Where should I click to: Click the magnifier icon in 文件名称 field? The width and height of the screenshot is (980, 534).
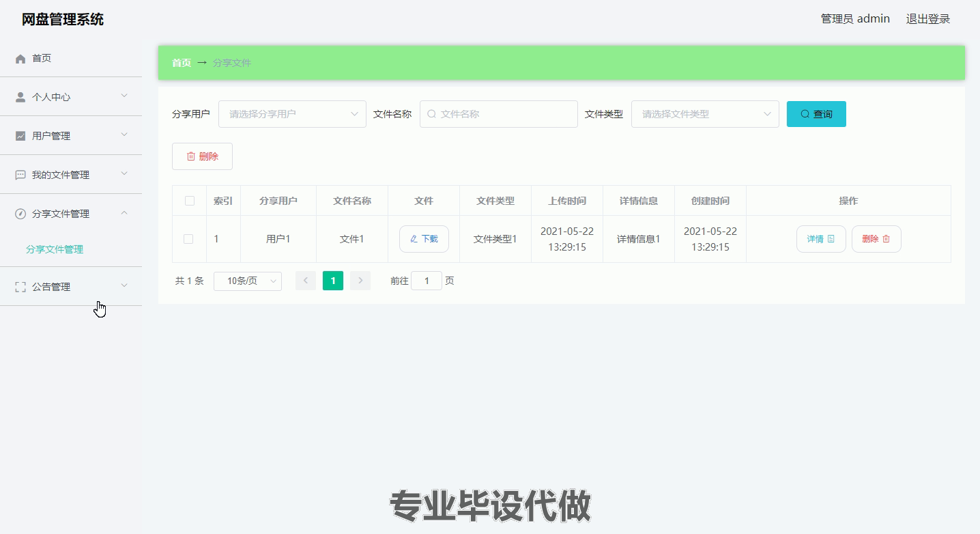tap(431, 114)
